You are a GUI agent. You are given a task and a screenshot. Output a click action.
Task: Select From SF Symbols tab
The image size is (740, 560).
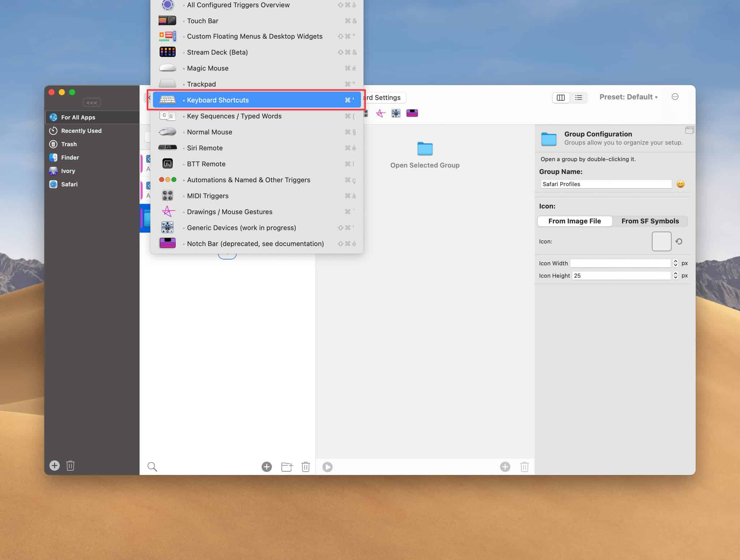[650, 221]
